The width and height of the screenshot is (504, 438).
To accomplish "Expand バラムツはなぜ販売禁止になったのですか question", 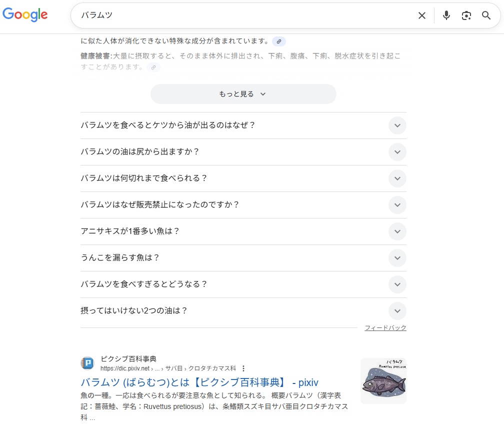I will coord(397,205).
